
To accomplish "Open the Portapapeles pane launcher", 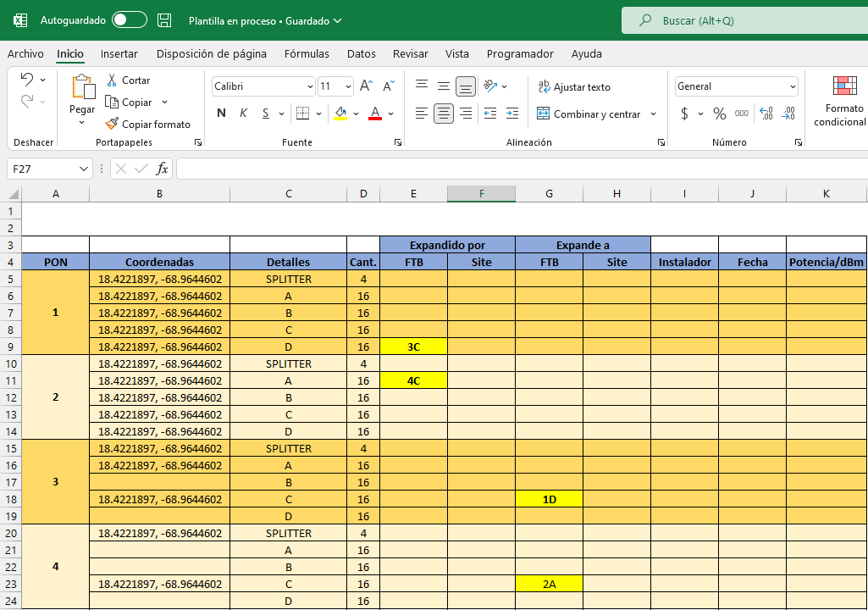I will 198,142.
